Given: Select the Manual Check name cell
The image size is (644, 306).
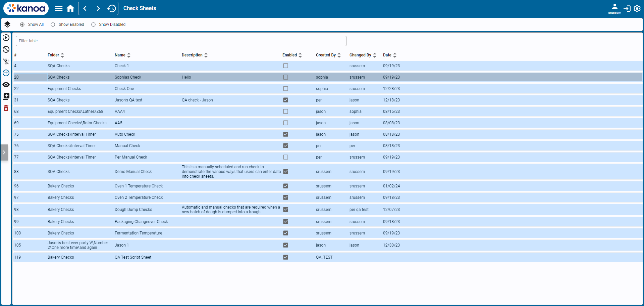Looking at the screenshot, I should (127, 146).
